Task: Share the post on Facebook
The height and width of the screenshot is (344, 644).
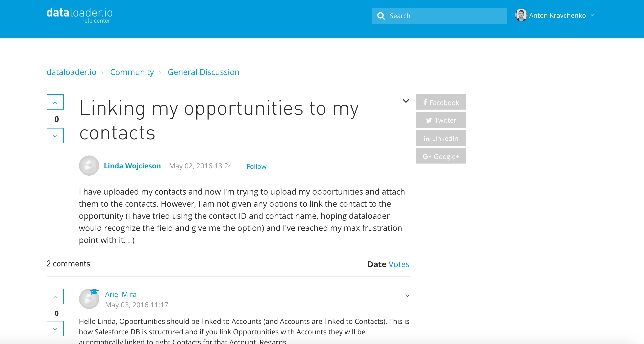Action: point(441,102)
